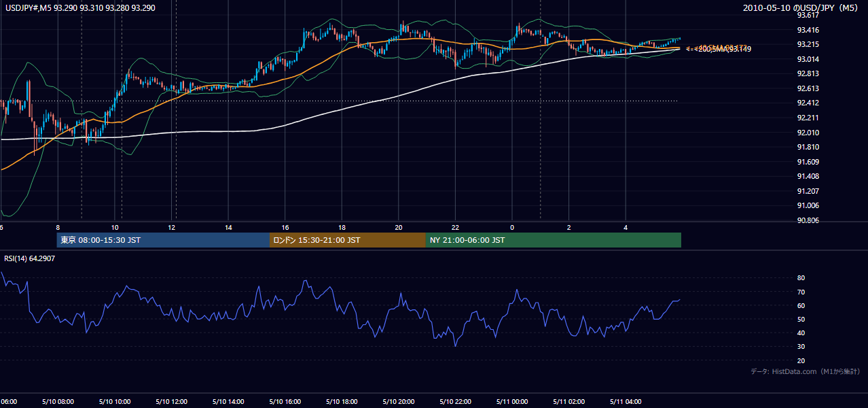Click the RSI 80 level label

[x=801, y=278]
